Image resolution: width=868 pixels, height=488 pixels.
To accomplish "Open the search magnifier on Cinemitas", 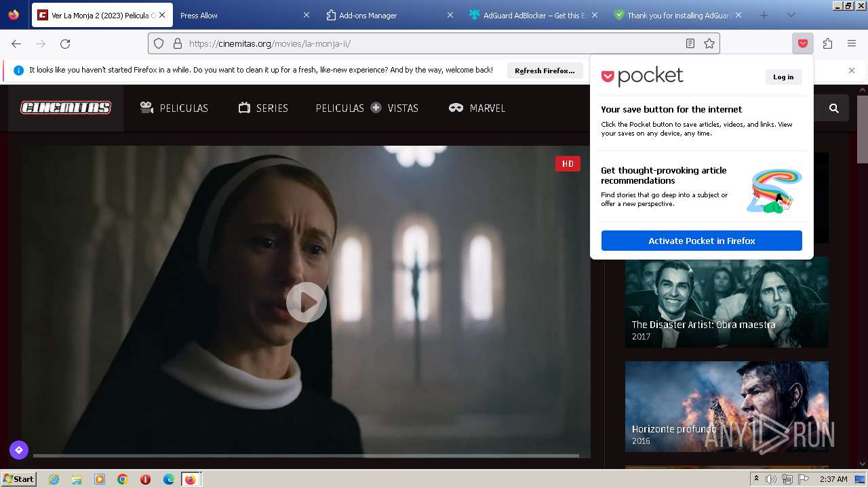I will 834,108.
